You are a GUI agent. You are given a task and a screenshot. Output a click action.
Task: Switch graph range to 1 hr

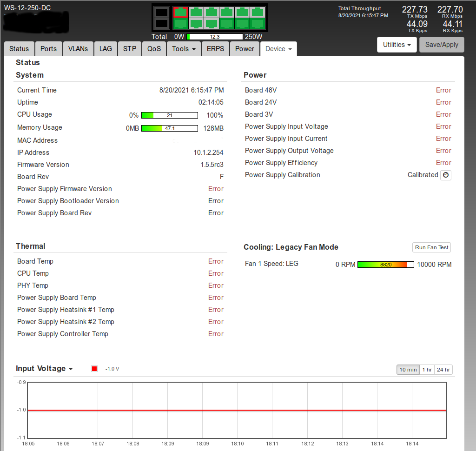(427, 370)
